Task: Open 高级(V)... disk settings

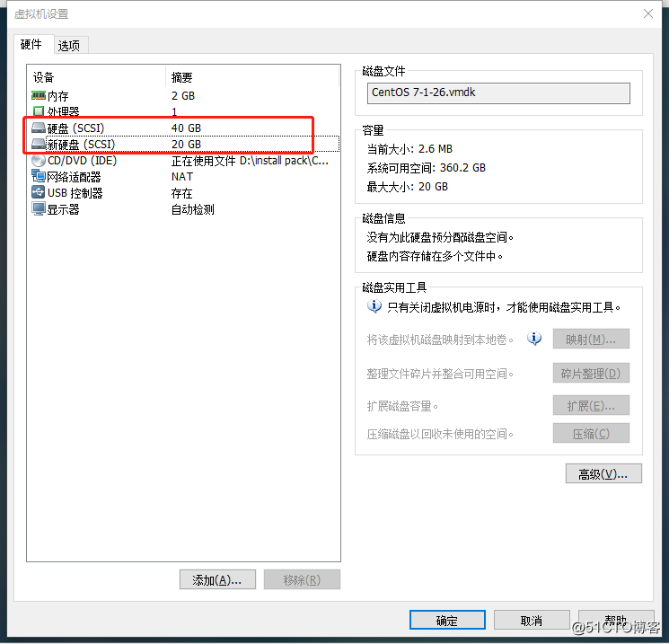Action: pyautogui.click(x=603, y=473)
